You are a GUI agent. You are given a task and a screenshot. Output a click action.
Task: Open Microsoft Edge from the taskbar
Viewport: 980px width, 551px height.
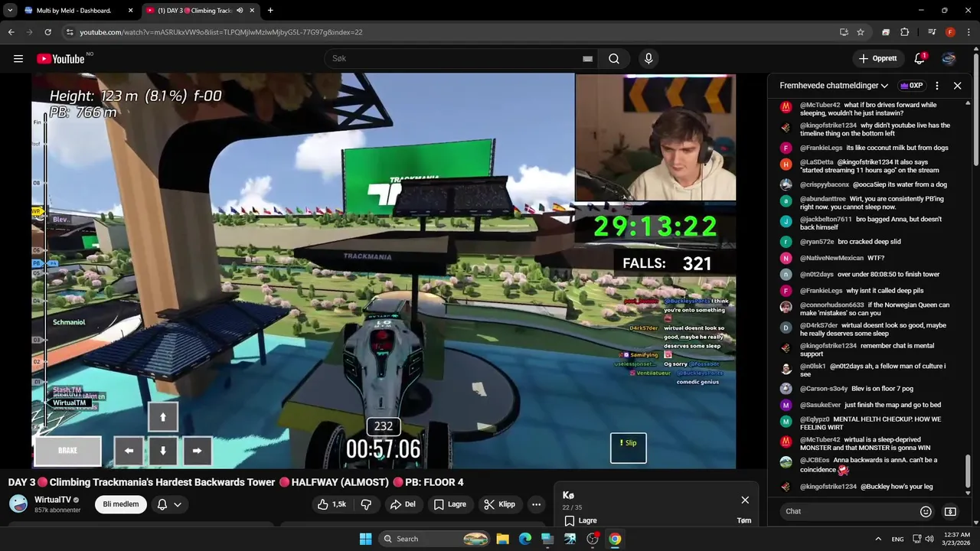(524, 539)
